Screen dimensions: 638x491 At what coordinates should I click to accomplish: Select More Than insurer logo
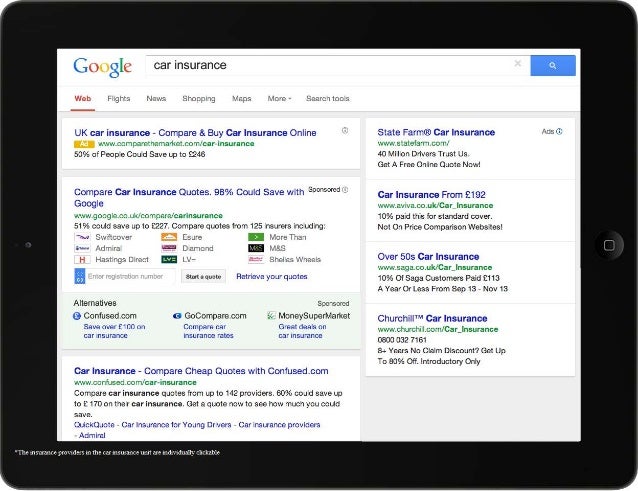tap(256, 237)
